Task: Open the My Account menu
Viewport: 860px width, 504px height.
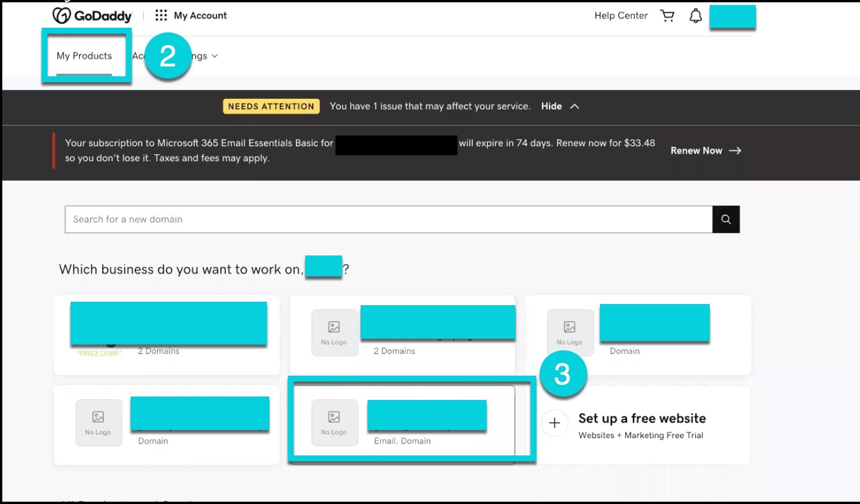Action: point(200,16)
